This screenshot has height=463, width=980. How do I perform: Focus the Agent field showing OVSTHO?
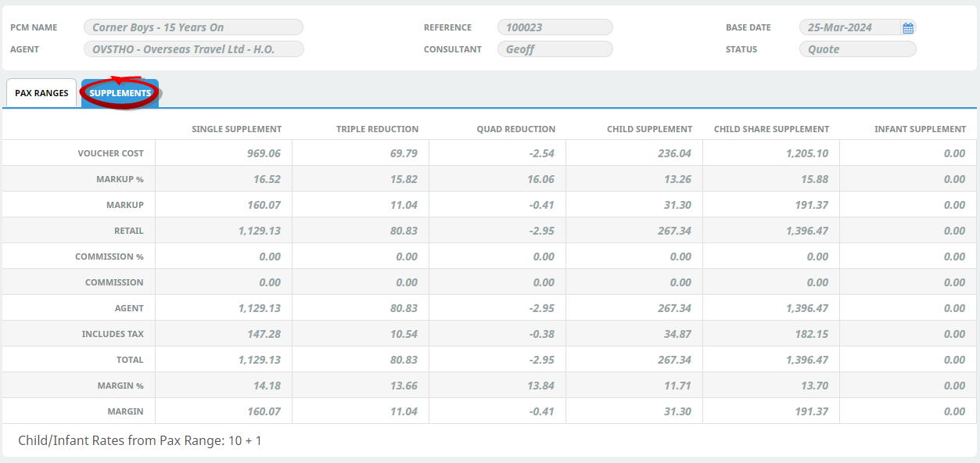(x=193, y=49)
